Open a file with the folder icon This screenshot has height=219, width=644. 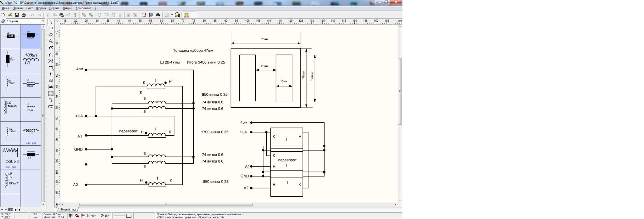coord(10,15)
